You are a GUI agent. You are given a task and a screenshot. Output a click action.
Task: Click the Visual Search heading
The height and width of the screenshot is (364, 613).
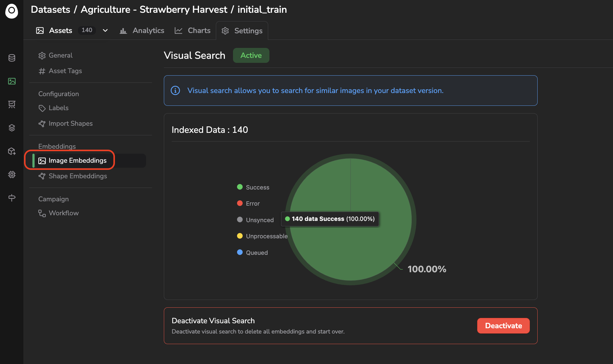point(194,55)
